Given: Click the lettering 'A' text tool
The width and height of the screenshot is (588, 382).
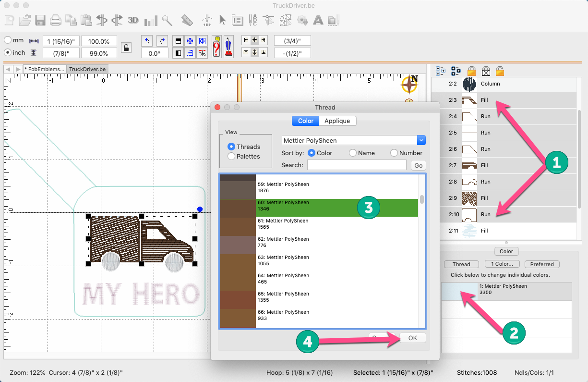Looking at the screenshot, I should pyautogui.click(x=318, y=20).
